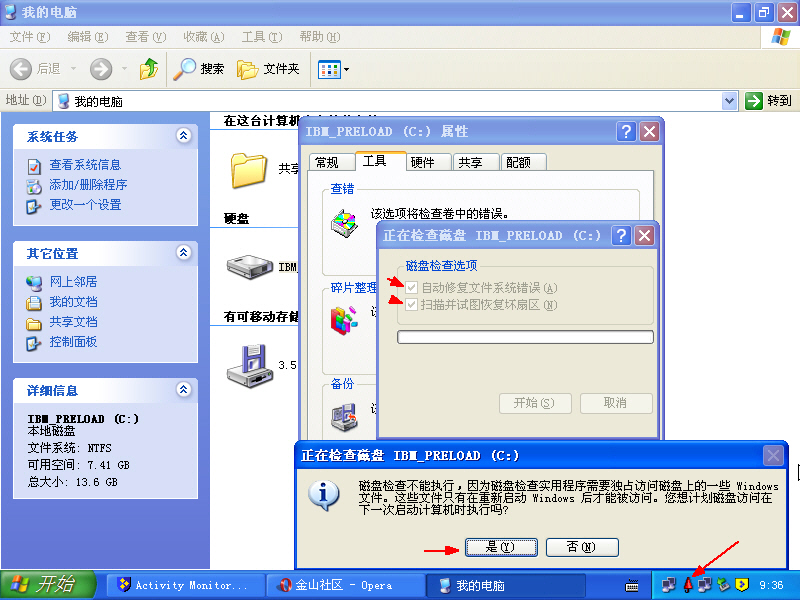
Task: Click help button in properties title bar
Action: pyautogui.click(x=626, y=132)
